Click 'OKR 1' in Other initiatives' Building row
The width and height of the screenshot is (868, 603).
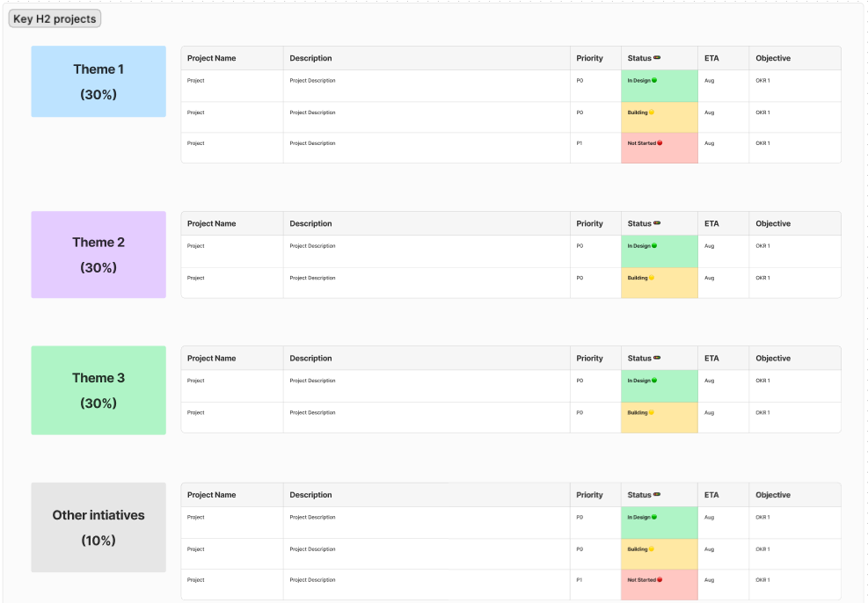click(x=762, y=549)
